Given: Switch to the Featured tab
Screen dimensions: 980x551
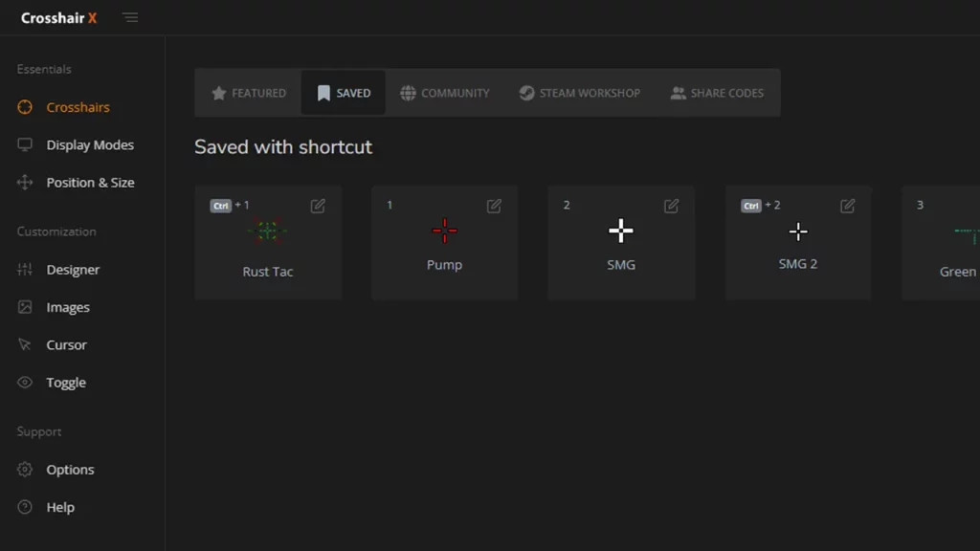Looking at the screenshot, I should pos(249,93).
